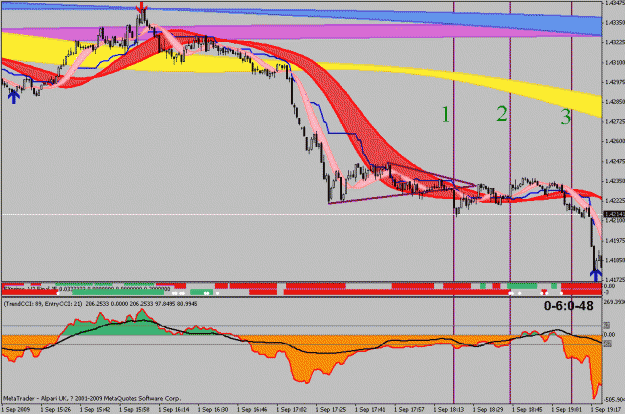Click the 1 Sep 18:45 time label
This screenshot has height=414, width=625.
(527, 409)
